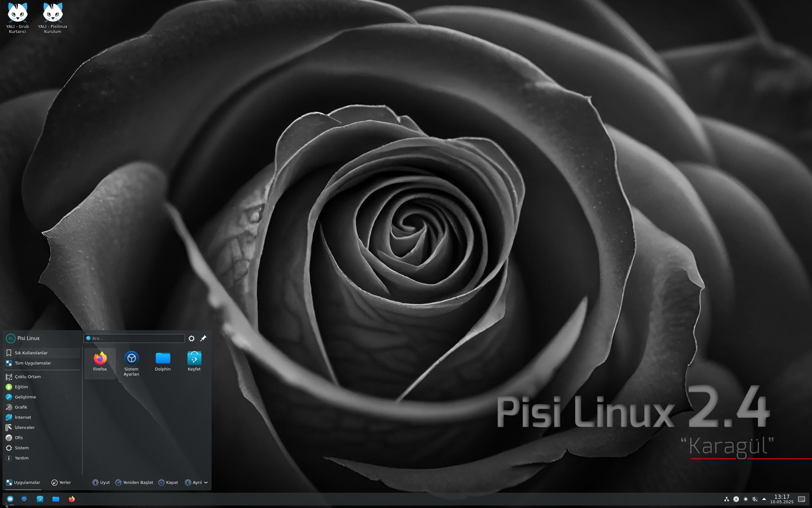812x508 pixels.
Task: Click the muted volume tray icon
Action: [x=755, y=499]
